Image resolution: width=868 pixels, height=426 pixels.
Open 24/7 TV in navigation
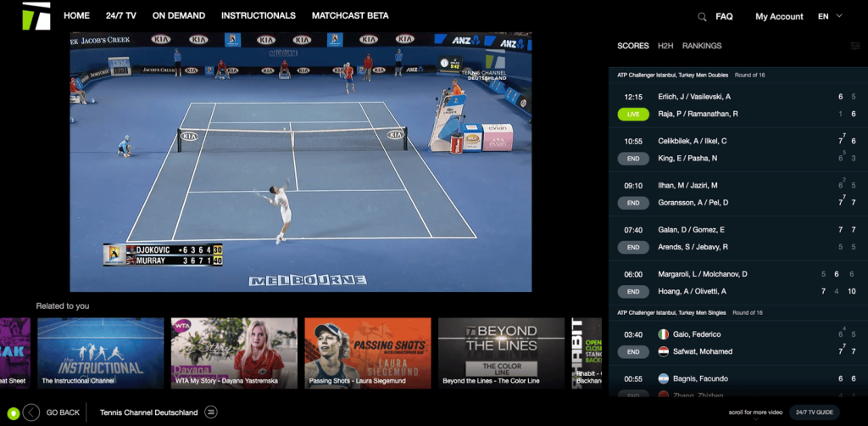click(120, 15)
